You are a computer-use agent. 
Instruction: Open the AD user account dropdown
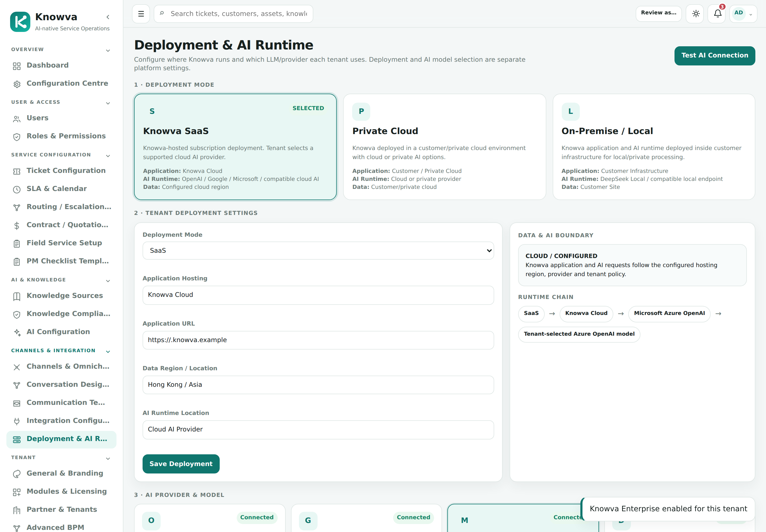pyautogui.click(x=743, y=14)
